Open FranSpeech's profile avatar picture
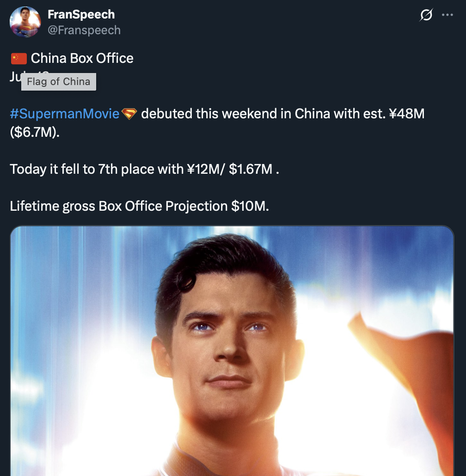The image size is (466, 476). [x=25, y=22]
